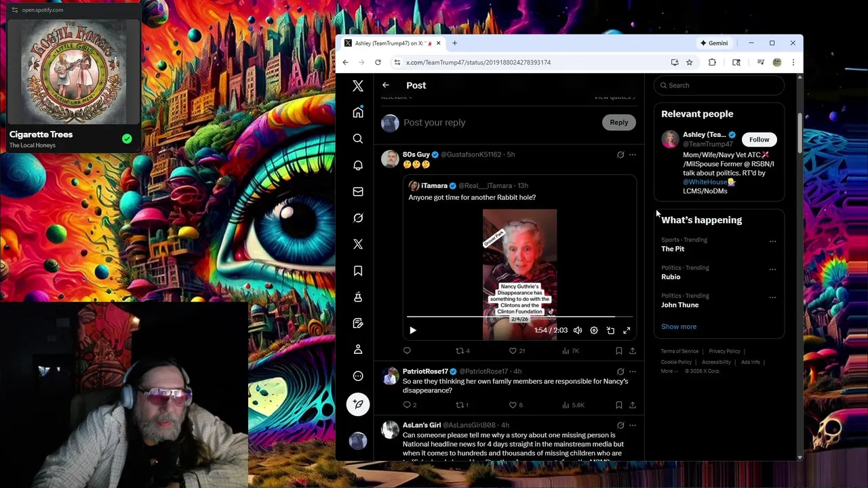Open the Gemini button in Chrome
This screenshot has width=868, height=488.
tap(715, 43)
